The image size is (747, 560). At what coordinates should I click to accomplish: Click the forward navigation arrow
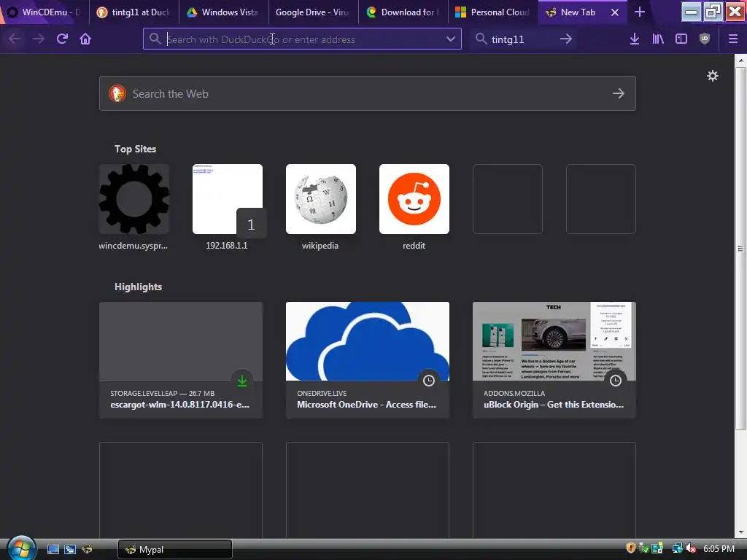pyautogui.click(x=38, y=39)
